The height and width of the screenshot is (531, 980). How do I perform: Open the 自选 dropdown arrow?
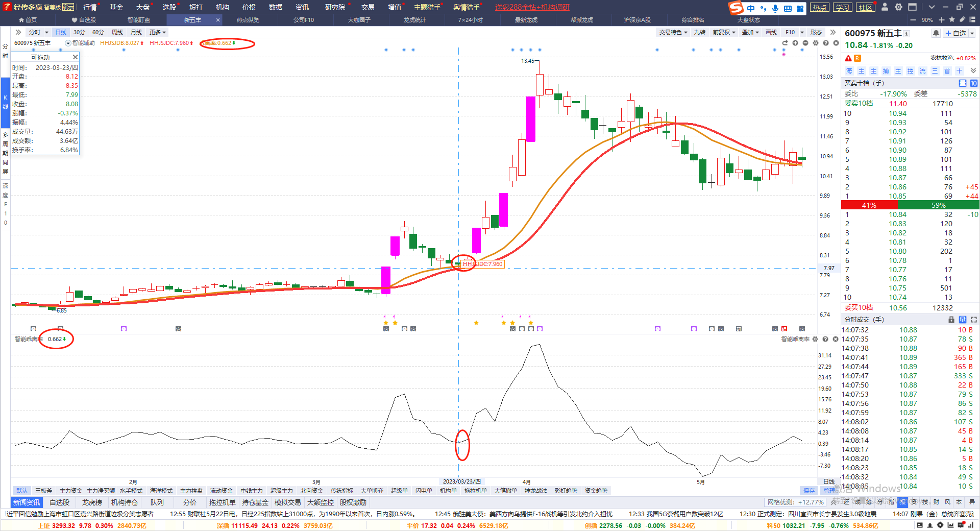click(x=972, y=33)
